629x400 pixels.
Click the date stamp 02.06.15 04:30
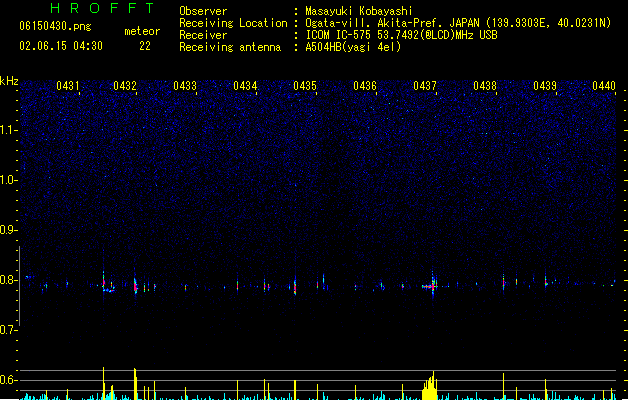tap(61, 46)
